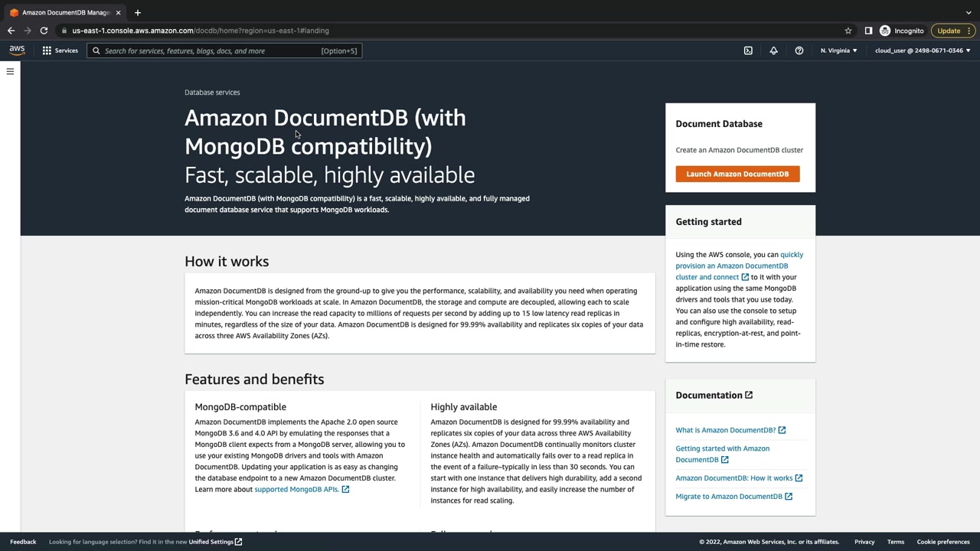Open the help question mark icon
This screenshot has height=551, width=980.
tap(799, 51)
